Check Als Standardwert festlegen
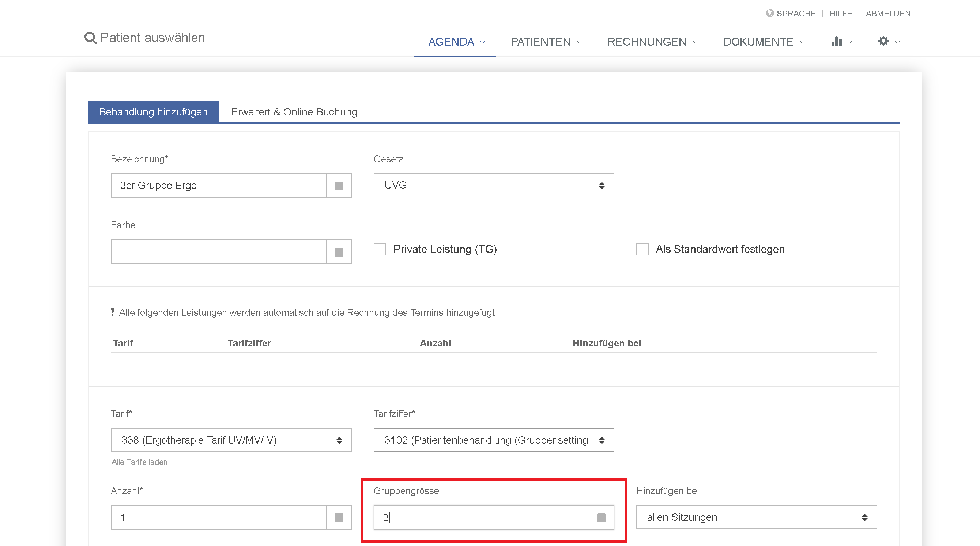980x546 pixels. 642,249
